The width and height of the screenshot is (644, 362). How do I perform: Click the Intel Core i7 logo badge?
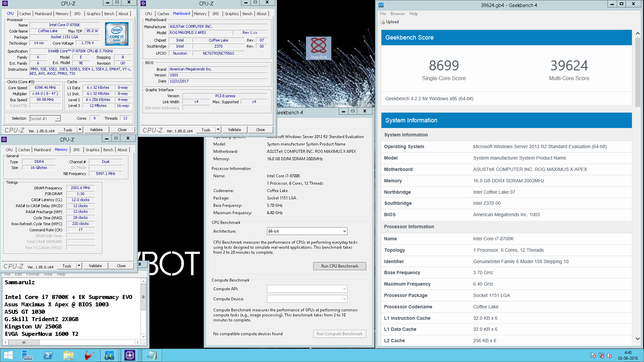point(116,34)
